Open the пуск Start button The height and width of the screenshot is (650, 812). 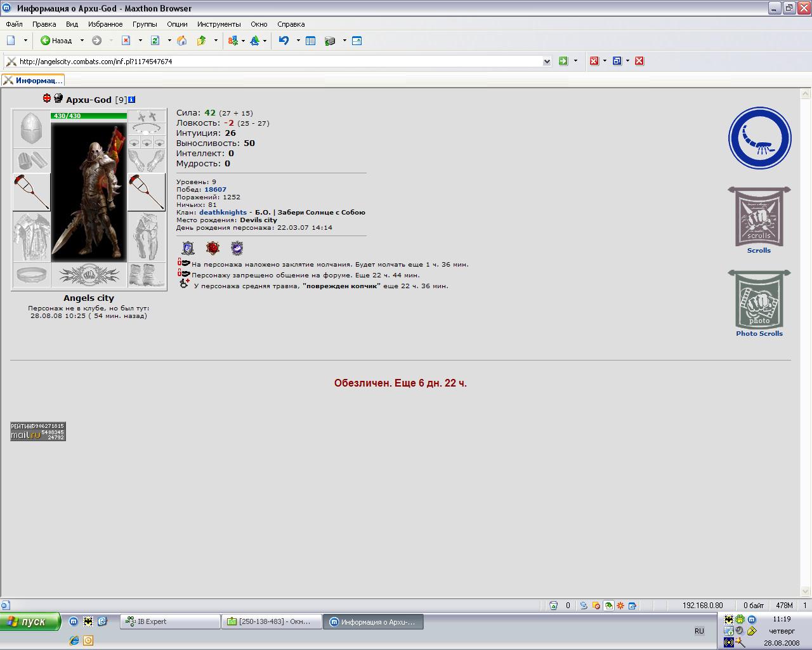[x=30, y=621]
